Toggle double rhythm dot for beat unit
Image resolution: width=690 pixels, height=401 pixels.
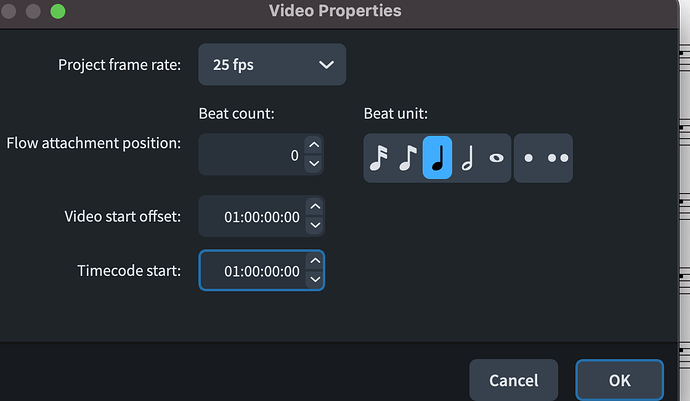pos(558,158)
